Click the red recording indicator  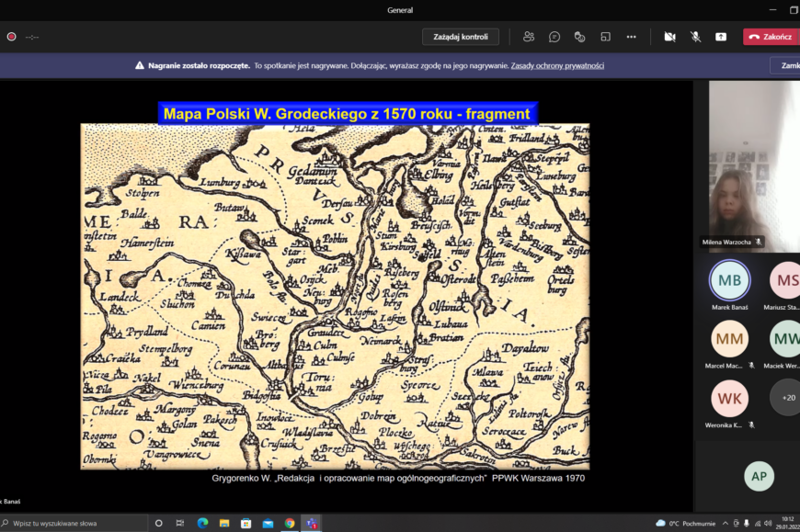point(11,37)
